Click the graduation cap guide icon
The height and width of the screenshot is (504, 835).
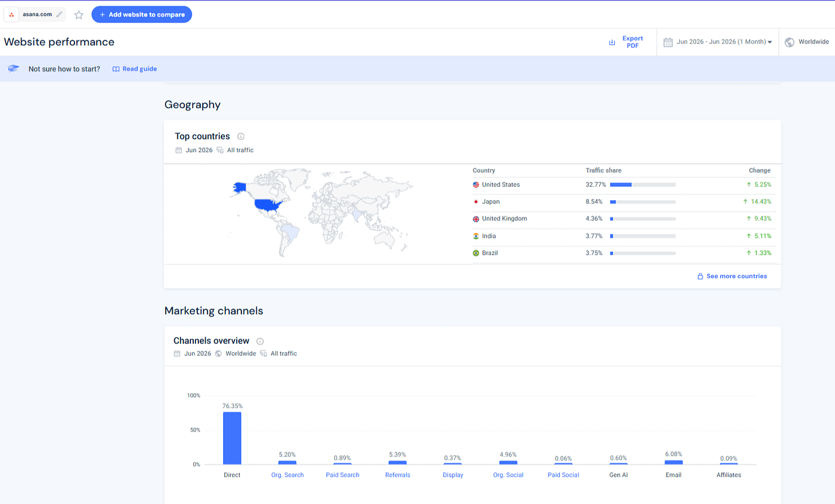pyautogui.click(x=14, y=69)
